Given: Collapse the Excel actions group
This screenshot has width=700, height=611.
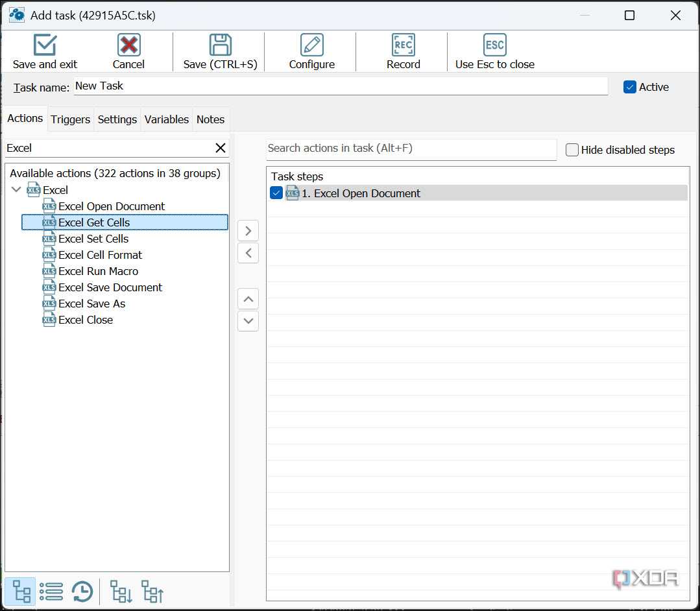Looking at the screenshot, I should 16,189.
